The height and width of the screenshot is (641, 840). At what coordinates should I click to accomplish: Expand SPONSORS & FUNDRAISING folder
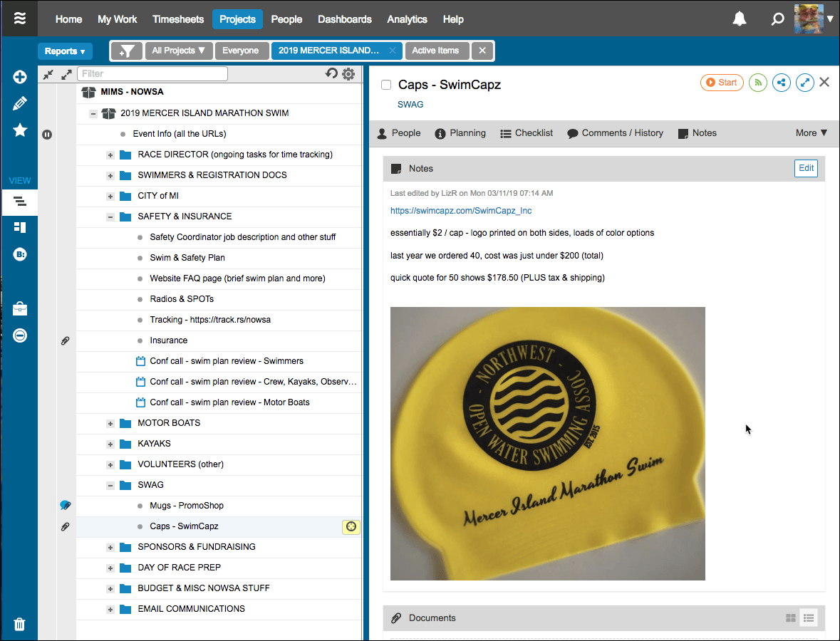(110, 547)
